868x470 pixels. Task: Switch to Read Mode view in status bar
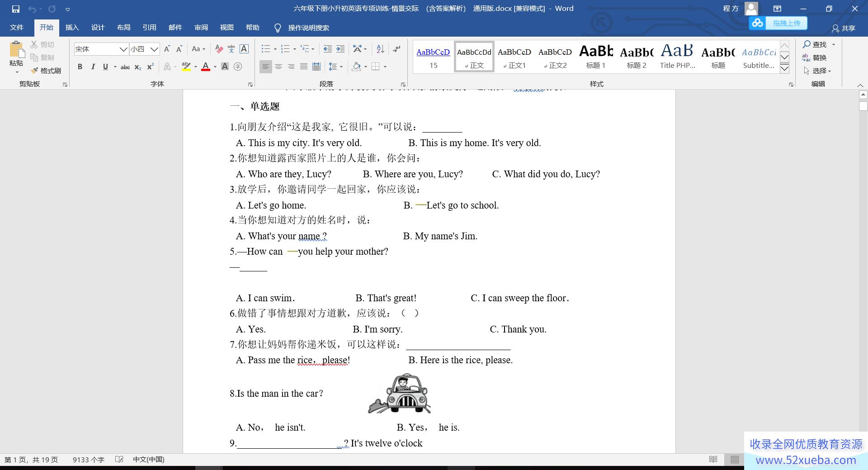pyautogui.click(x=713, y=460)
